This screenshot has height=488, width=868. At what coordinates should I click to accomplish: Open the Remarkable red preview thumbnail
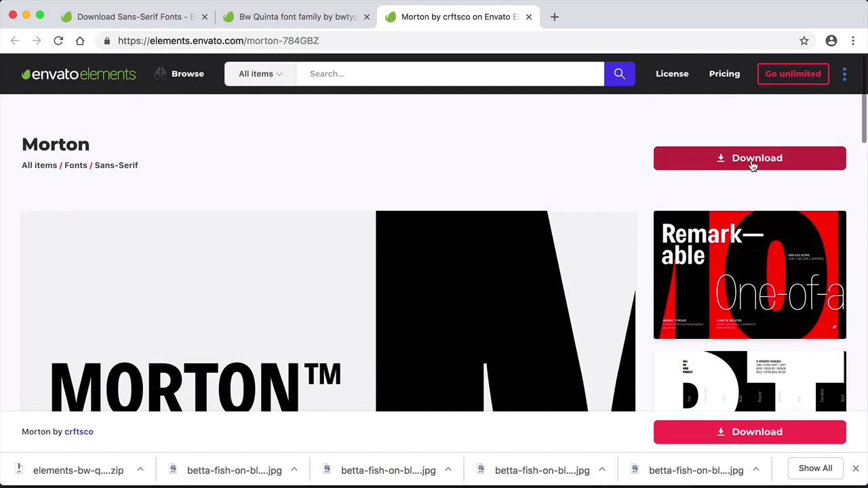[749, 274]
